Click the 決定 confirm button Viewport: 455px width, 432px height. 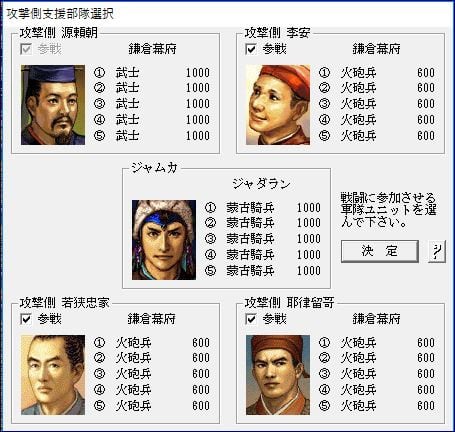pyautogui.click(x=380, y=251)
